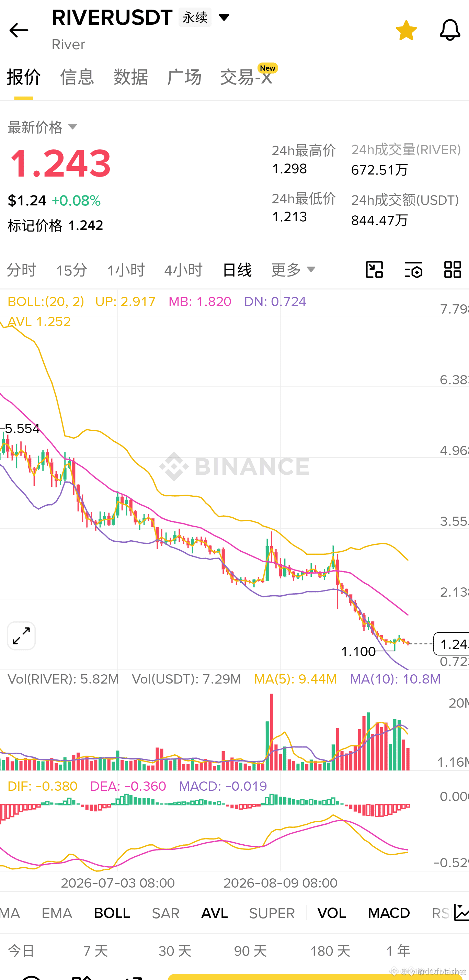The height and width of the screenshot is (980, 469).
Task: Toggle the BOLL indicator
Action: tap(112, 913)
